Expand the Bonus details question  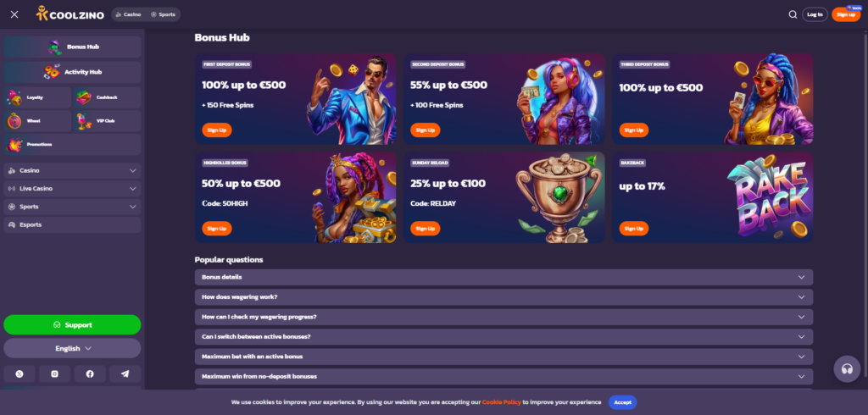504,277
